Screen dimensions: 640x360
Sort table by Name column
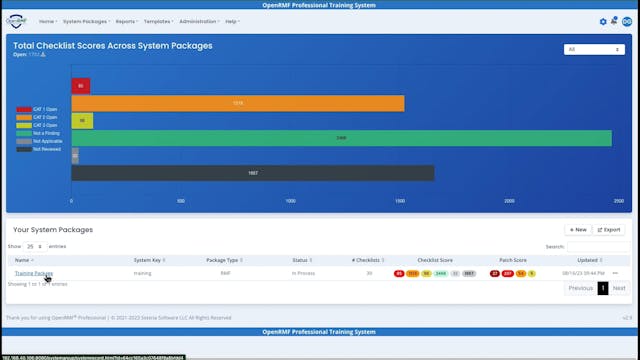24,260
